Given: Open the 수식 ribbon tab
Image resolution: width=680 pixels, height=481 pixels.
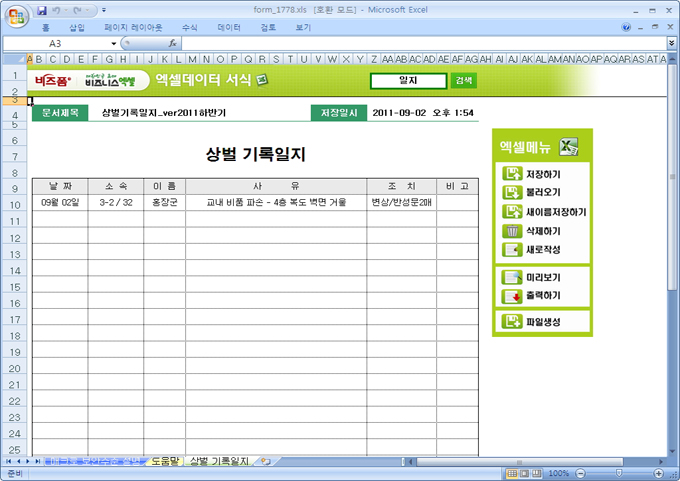Looking at the screenshot, I should click(190, 28).
